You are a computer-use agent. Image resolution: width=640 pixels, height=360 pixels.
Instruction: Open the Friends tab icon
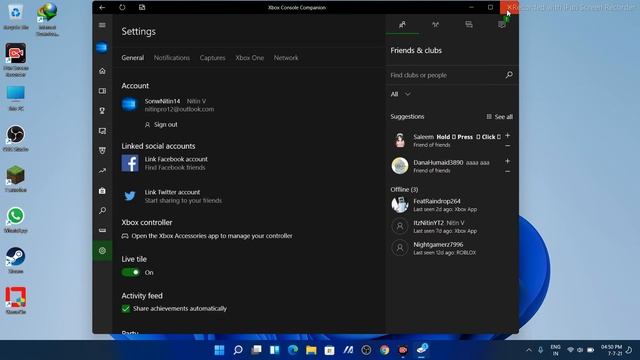(x=402, y=24)
